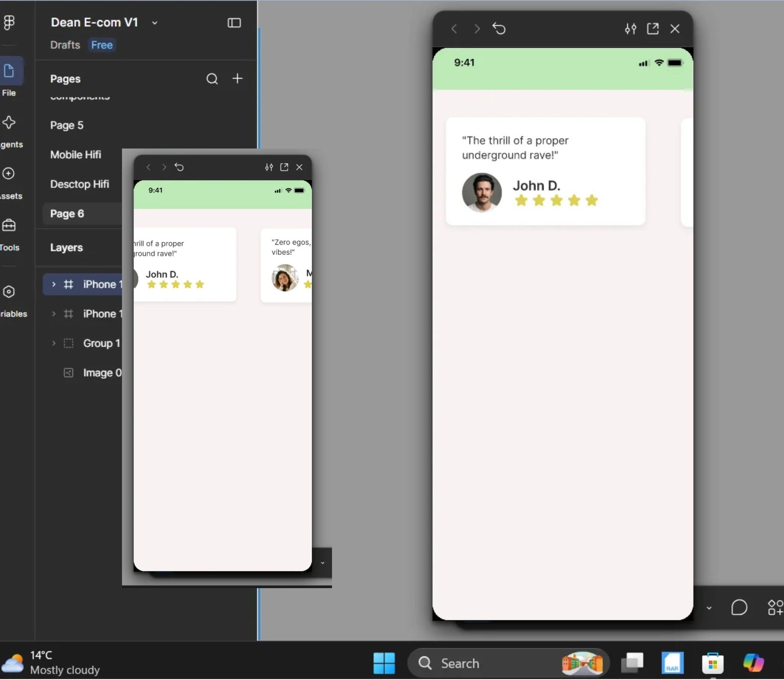The width and height of the screenshot is (784, 680).
Task: Add a new page with plus icon
Action: click(237, 79)
